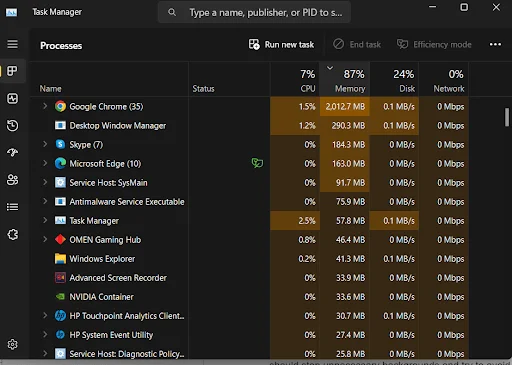This screenshot has height=365, width=512.
Task: Expand Antimalware Service Executable
Action: 45,201
